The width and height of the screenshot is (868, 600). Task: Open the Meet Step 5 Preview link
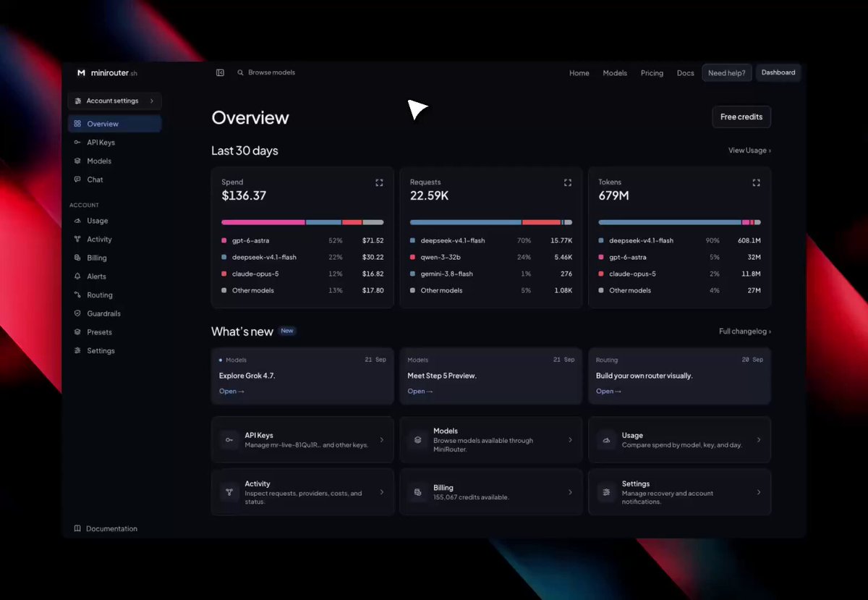[x=420, y=392]
